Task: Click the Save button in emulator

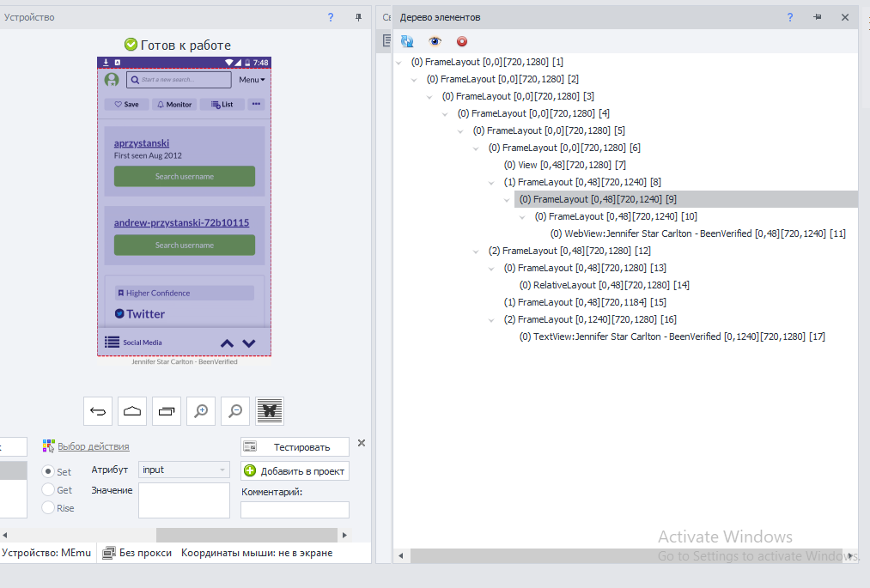Action: 126,104
